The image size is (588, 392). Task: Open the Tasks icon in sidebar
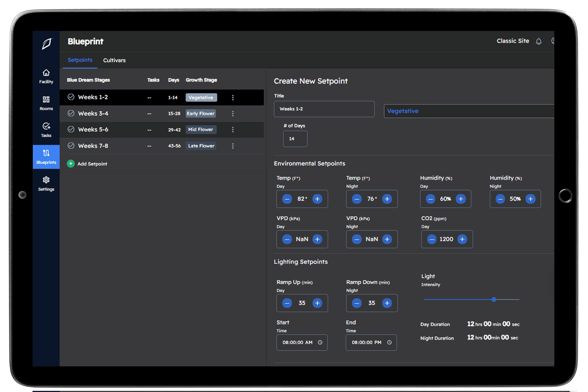coord(46,126)
